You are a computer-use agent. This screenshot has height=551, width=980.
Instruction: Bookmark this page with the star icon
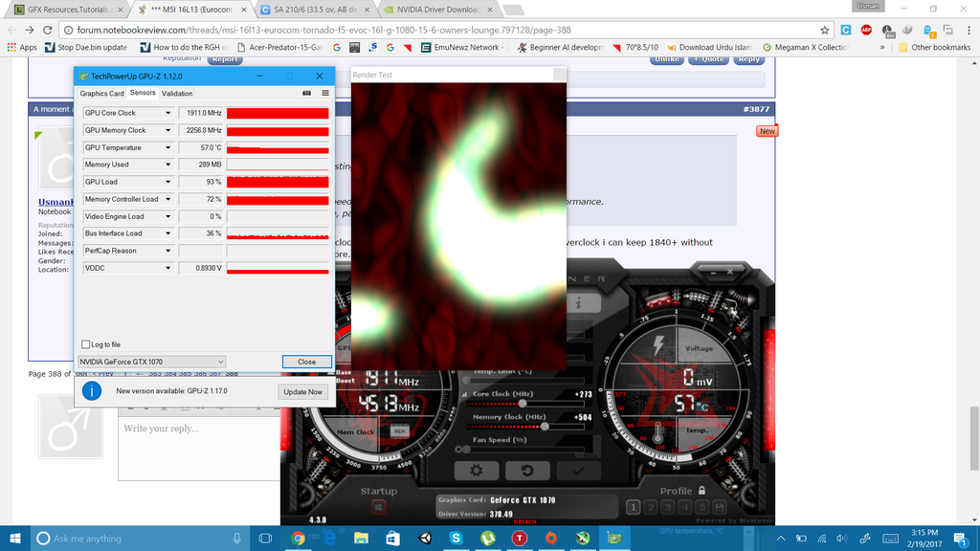pyautogui.click(x=824, y=30)
